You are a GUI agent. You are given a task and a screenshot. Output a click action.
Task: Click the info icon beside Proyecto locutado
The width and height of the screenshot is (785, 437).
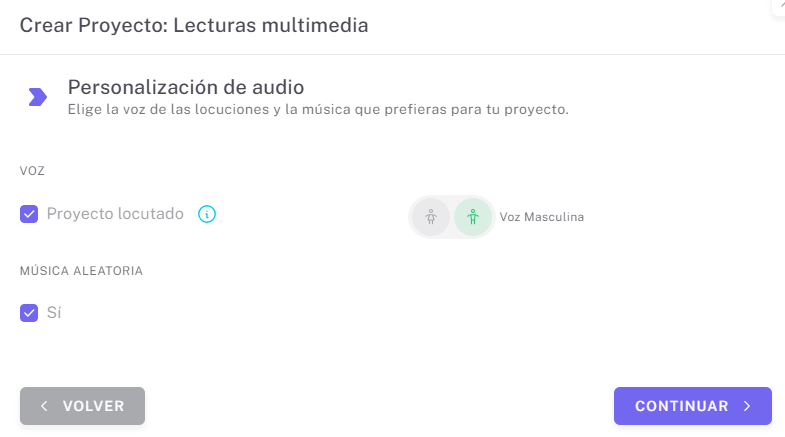coord(207,214)
